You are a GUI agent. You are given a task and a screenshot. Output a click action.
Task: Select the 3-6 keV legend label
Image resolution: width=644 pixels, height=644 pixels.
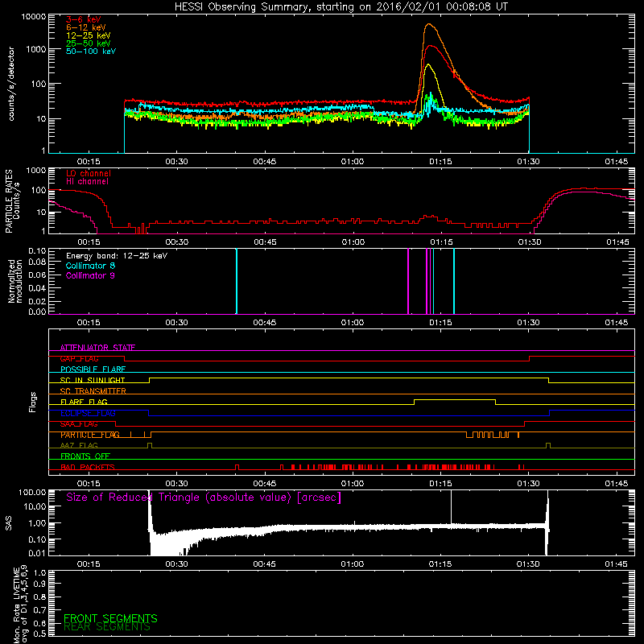pos(83,19)
